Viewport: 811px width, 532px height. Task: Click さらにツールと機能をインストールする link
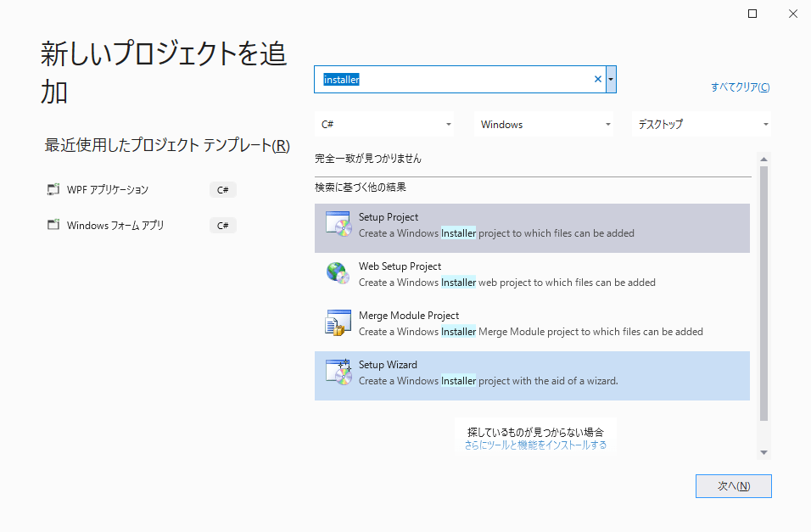point(535,445)
